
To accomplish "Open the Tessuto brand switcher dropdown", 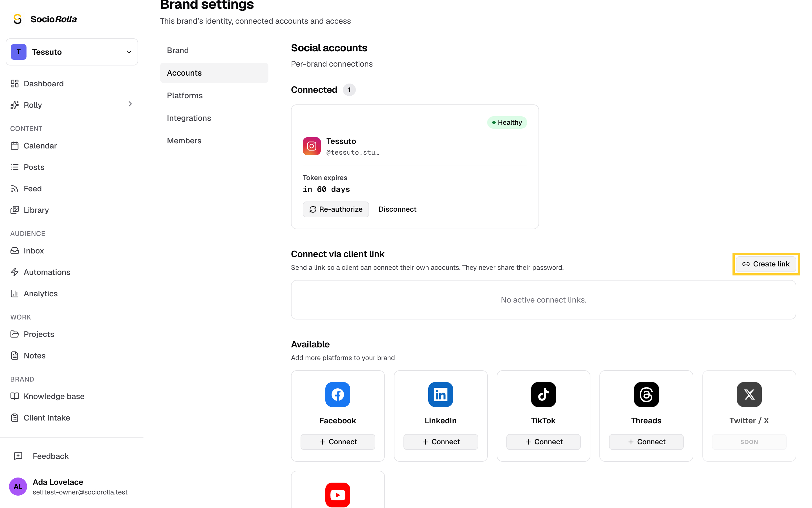I will pyautogui.click(x=72, y=52).
